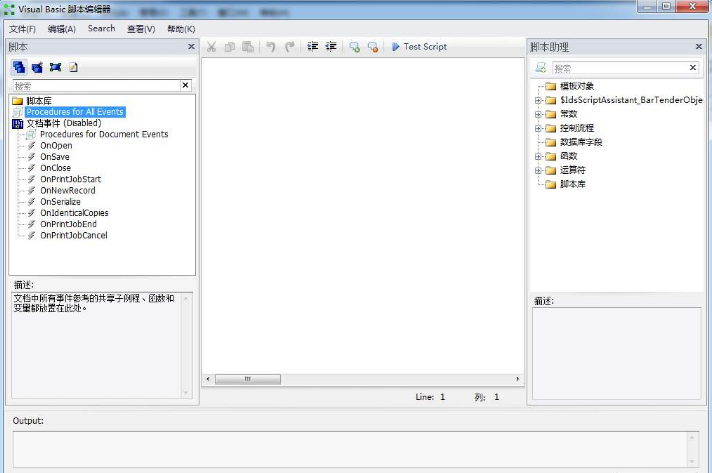Undo the last edit via toolbar

pyautogui.click(x=271, y=47)
